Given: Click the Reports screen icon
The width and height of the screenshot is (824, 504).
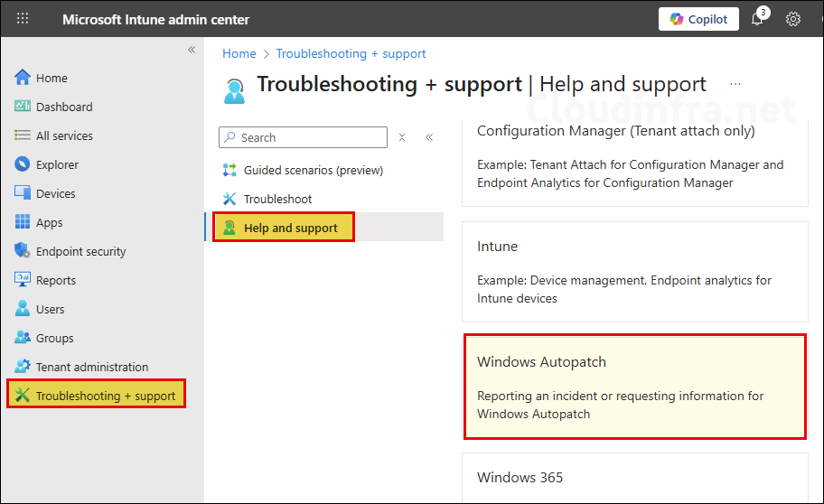Looking at the screenshot, I should click(x=22, y=280).
